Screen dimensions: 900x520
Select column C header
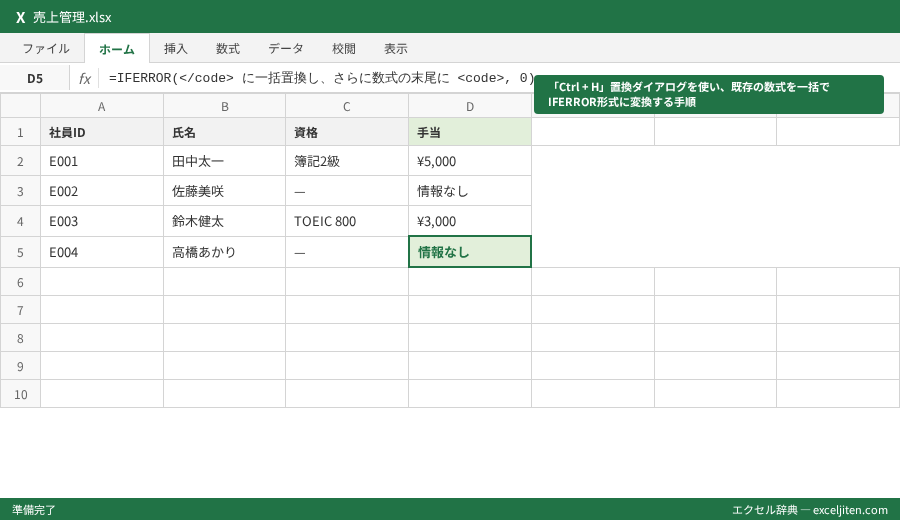tap(347, 106)
